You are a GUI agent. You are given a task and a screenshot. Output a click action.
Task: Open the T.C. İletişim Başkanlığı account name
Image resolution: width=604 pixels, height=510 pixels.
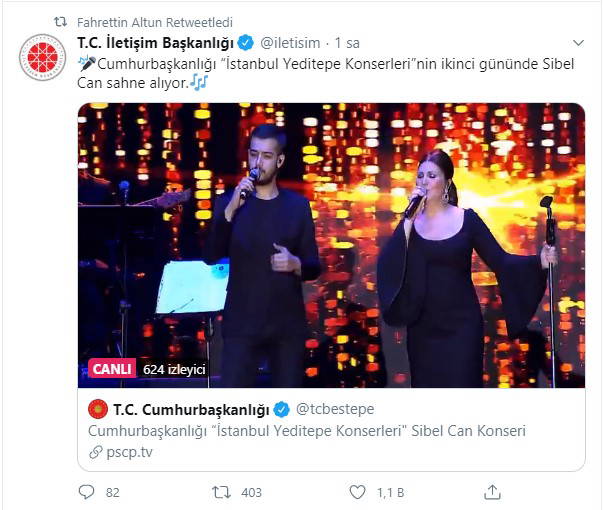[x=154, y=43]
